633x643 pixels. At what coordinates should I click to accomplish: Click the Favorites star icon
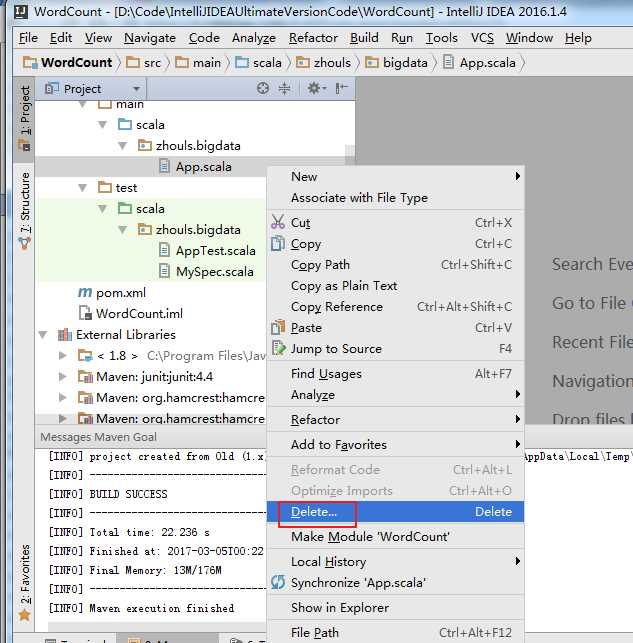click(x=25, y=615)
